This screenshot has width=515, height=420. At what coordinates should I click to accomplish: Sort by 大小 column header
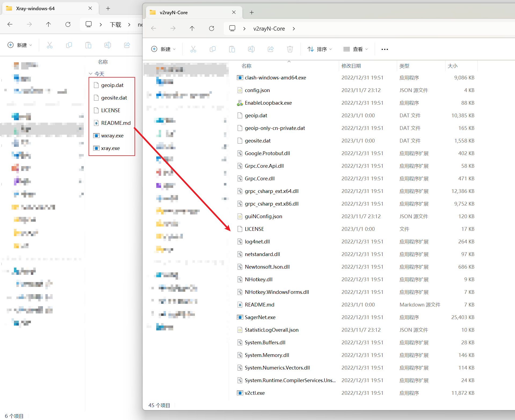[x=452, y=66]
